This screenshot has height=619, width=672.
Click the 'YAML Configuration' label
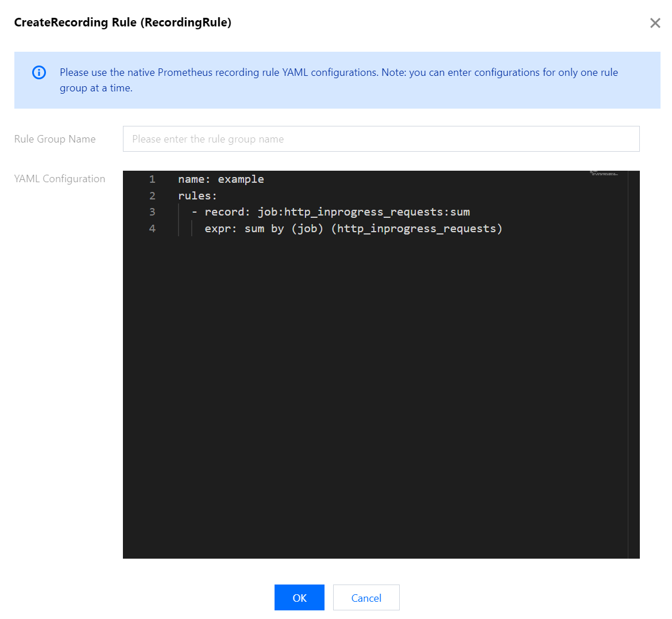click(60, 179)
